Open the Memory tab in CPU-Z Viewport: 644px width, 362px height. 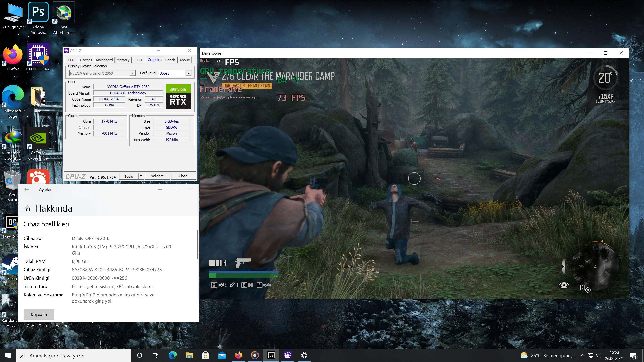pos(123,60)
